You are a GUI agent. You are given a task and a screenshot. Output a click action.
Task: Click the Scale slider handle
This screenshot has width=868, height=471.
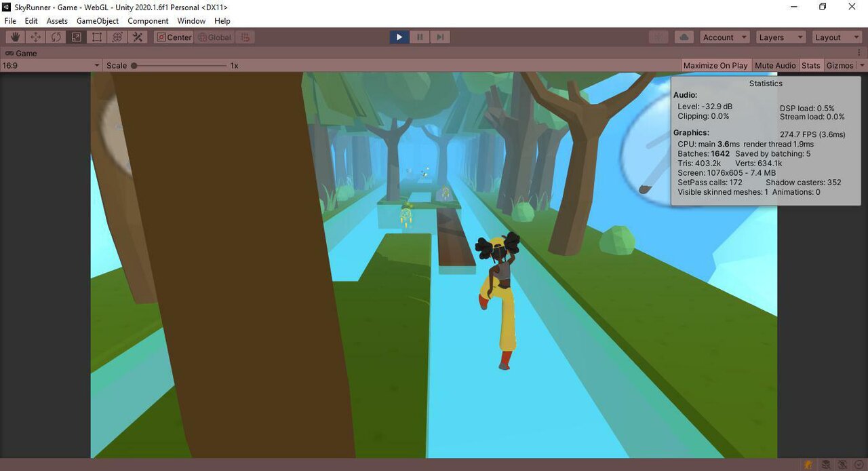134,65
